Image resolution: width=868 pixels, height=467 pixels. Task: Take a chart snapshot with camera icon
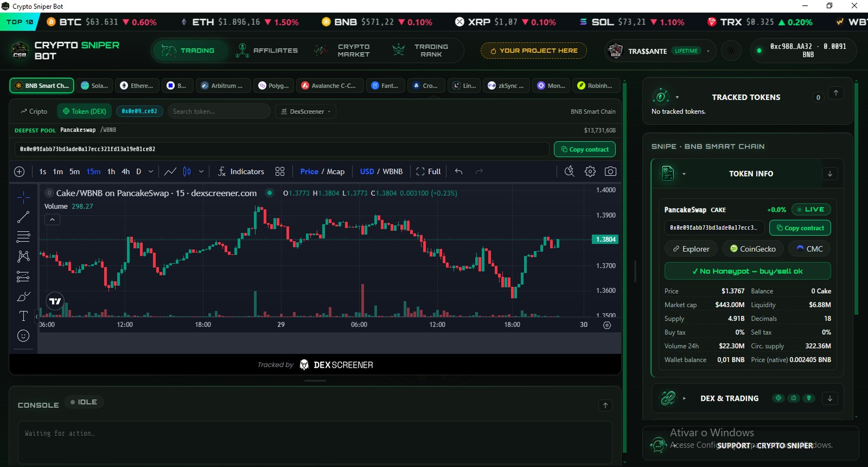[610, 172]
